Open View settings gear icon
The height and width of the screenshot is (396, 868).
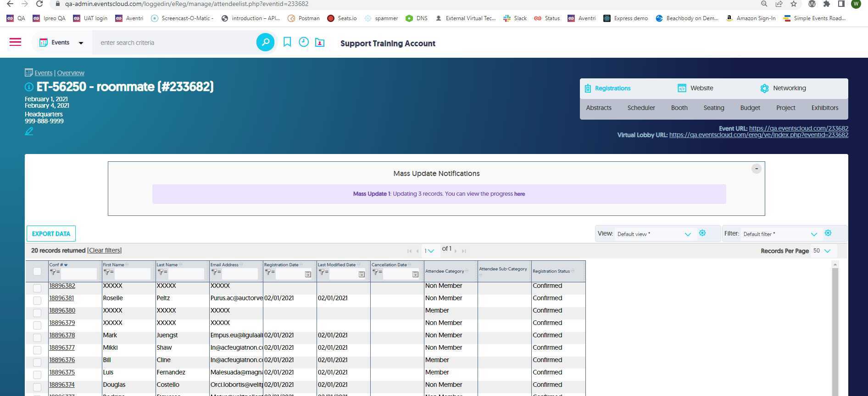click(x=702, y=233)
